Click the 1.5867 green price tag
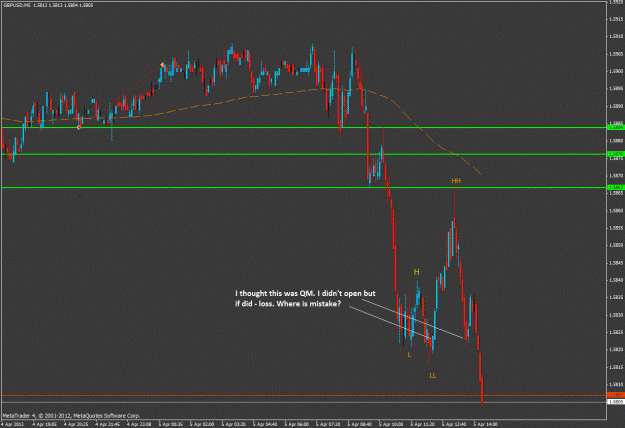The height and width of the screenshot is (428, 625). tap(615, 187)
